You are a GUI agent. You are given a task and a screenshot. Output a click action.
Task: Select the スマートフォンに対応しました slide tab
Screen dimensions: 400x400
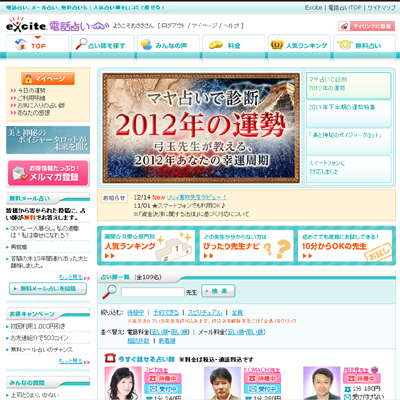pyautogui.click(x=348, y=169)
